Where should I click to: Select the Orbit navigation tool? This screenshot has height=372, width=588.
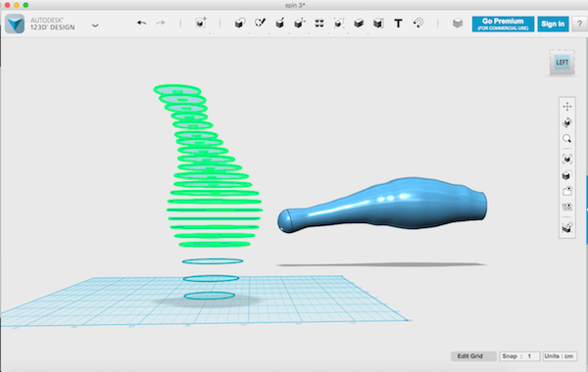point(567,122)
